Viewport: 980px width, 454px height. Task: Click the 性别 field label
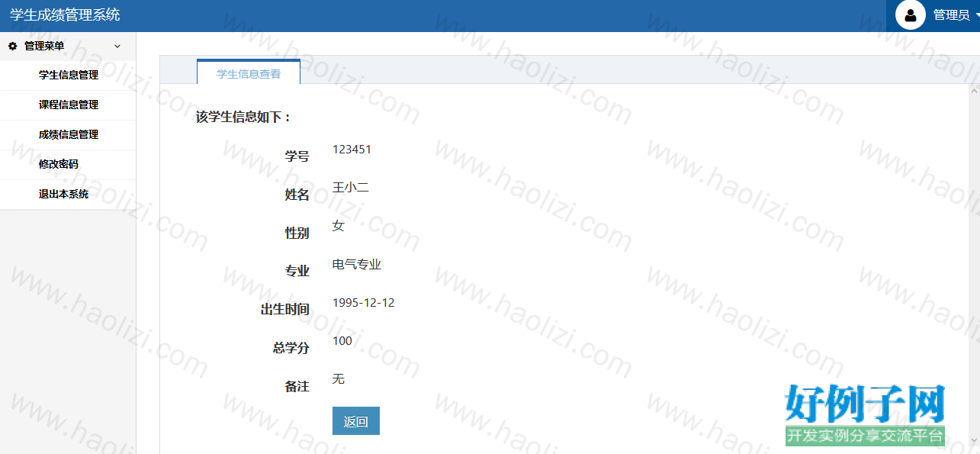(x=297, y=233)
